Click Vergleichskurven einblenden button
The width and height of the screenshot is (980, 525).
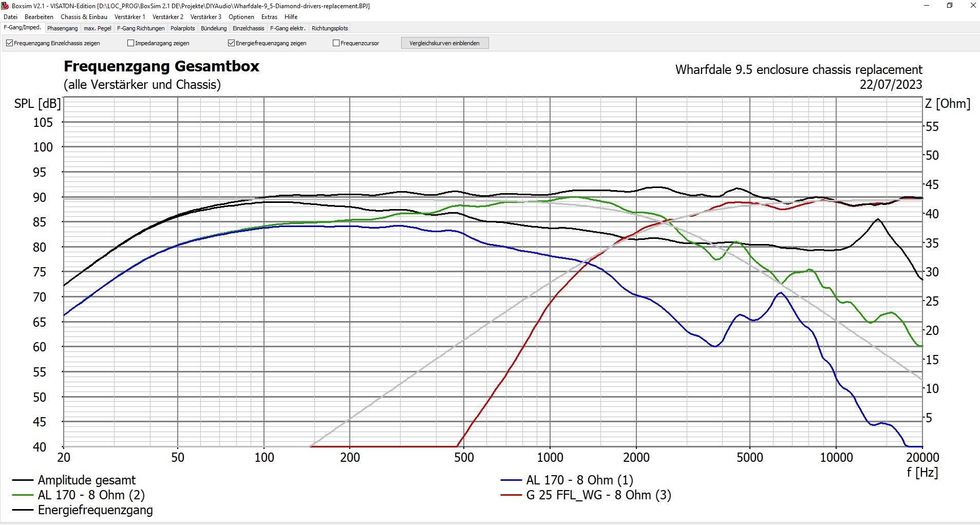click(444, 43)
